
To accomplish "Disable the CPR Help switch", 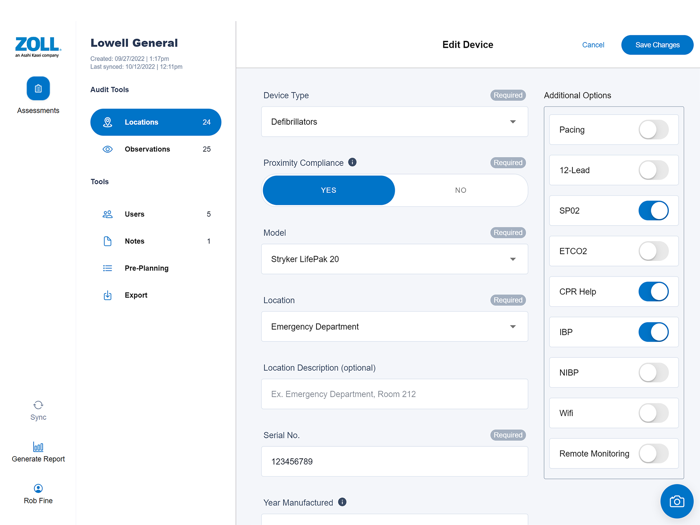I will pyautogui.click(x=654, y=292).
